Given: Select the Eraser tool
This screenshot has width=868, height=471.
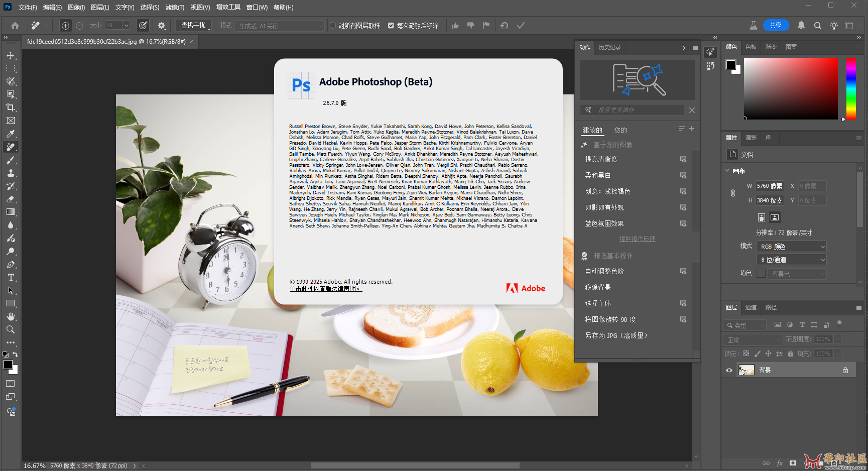Looking at the screenshot, I should click(11, 199).
